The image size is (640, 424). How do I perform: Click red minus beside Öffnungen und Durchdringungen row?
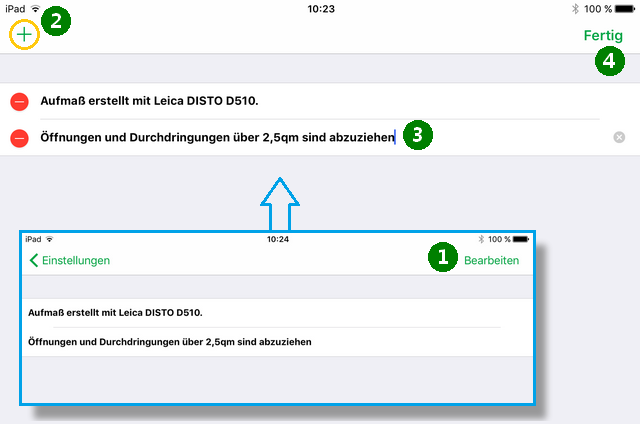pyautogui.click(x=19, y=137)
